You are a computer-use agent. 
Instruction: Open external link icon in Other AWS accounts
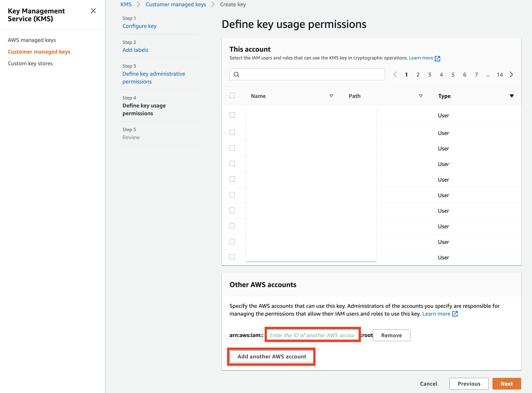click(455, 314)
